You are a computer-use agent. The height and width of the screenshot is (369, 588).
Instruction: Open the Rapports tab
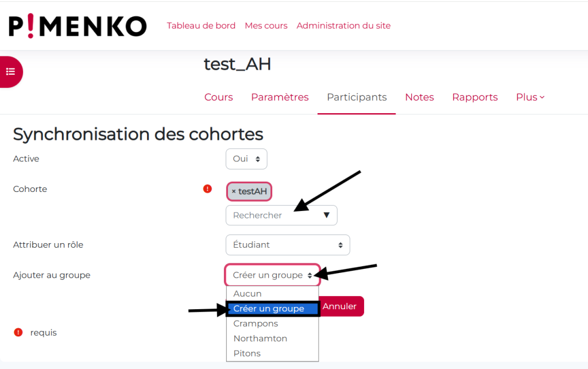475,97
